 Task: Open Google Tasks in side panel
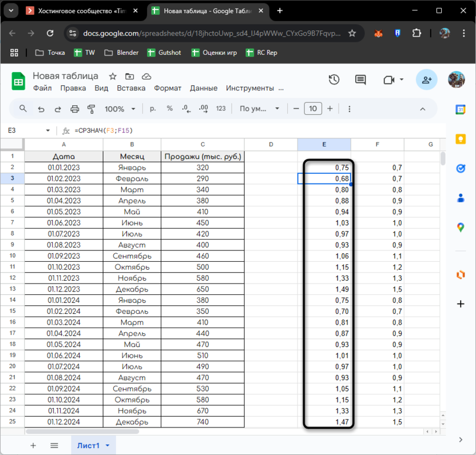click(461, 169)
